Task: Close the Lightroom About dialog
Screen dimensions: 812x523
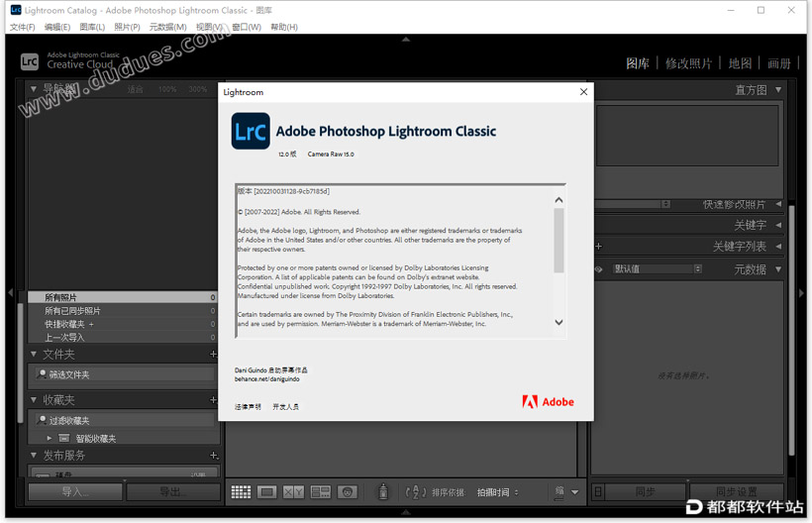Action: [x=583, y=92]
